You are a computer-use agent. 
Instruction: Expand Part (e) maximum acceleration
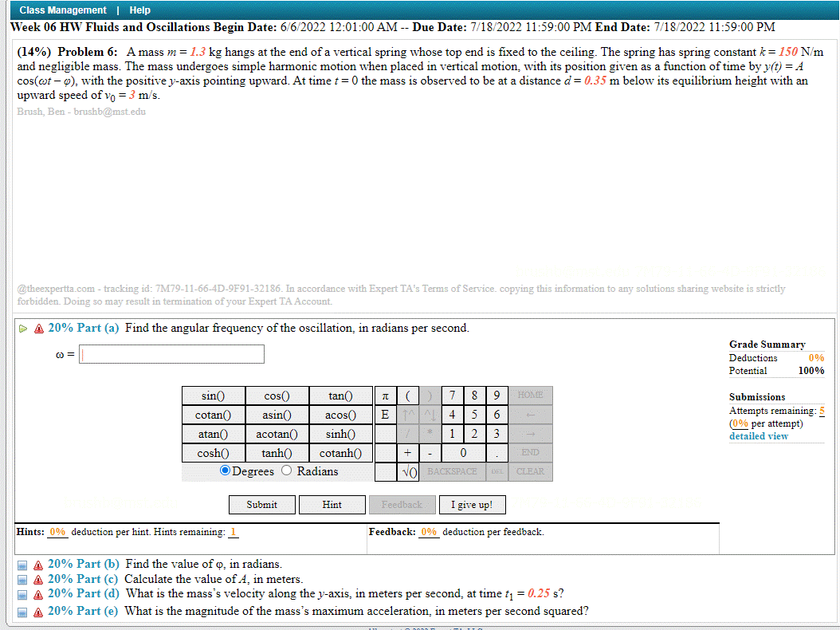[x=22, y=612]
